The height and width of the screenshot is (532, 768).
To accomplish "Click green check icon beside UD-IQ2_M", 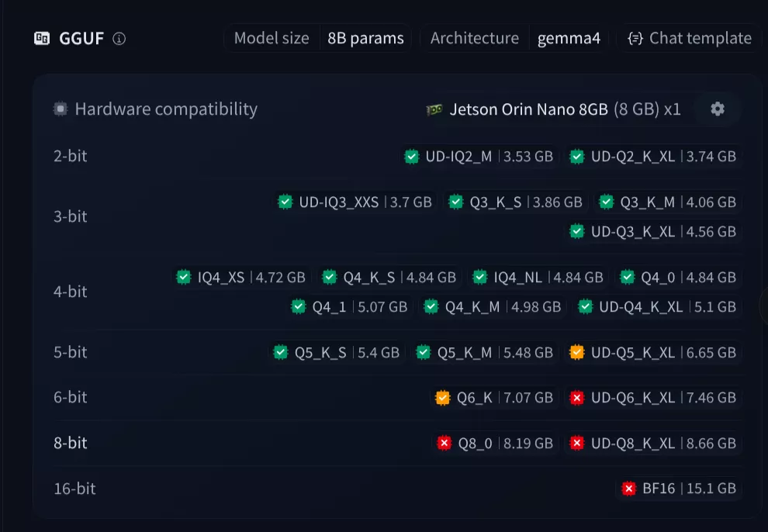I will 412,157.
